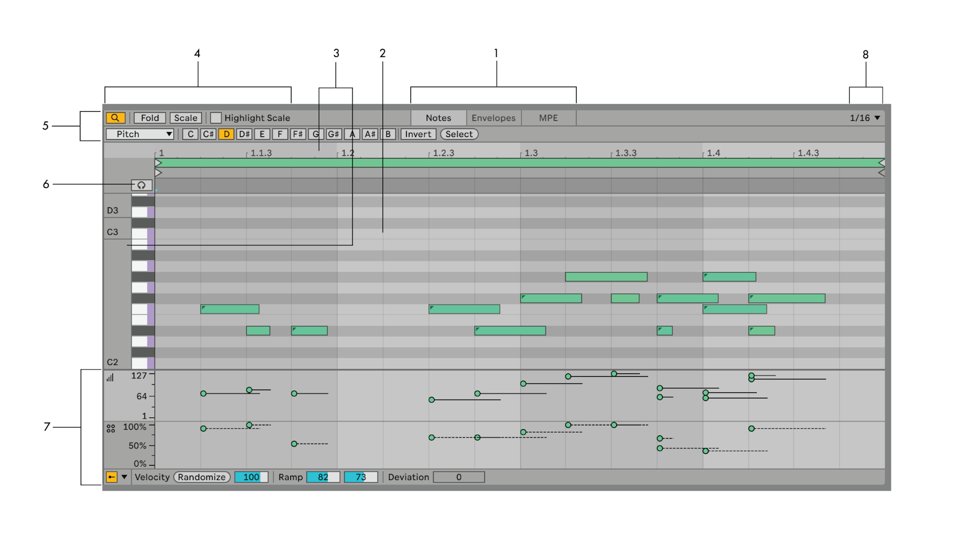
Task: Enable the Highlight Scale checkbox
Action: coord(217,117)
